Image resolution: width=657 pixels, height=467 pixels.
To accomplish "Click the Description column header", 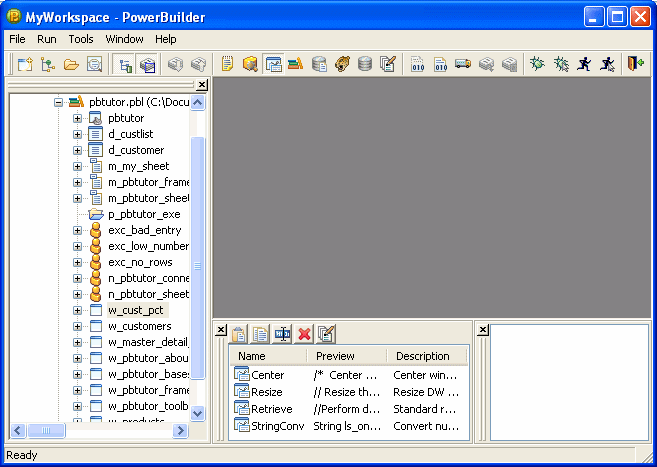I will click(x=427, y=356).
